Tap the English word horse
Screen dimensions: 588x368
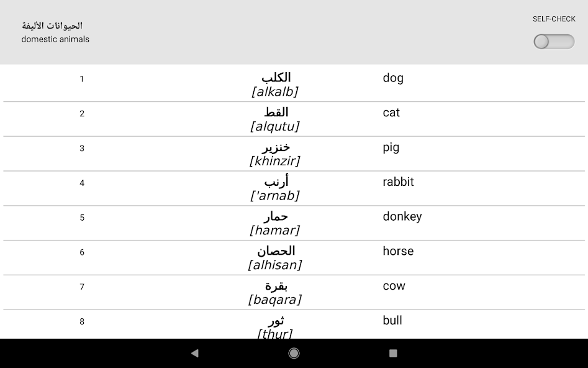pos(398,251)
